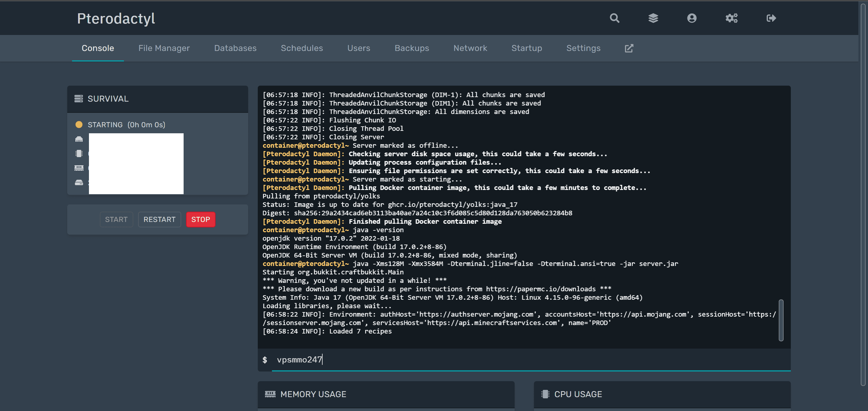Viewport: 868px width, 411px height.
Task: Go to the Schedules tab
Action: coord(301,48)
